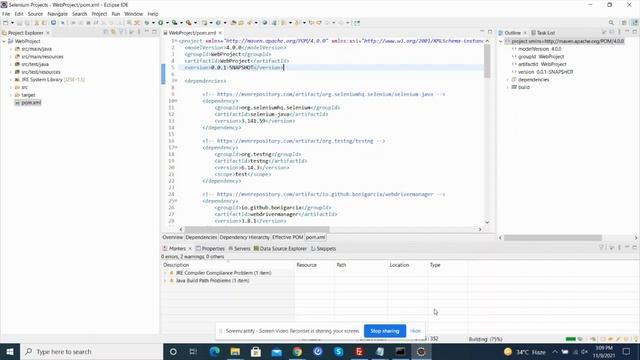Maximize the pom.xml editor area
Screen dimensions: 640x360
pos(490,32)
